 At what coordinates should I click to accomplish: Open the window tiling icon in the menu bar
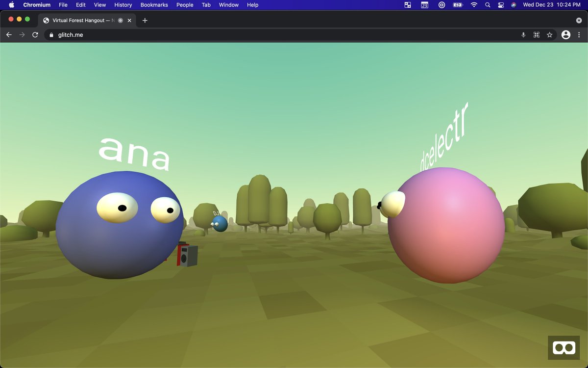point(408,5)
